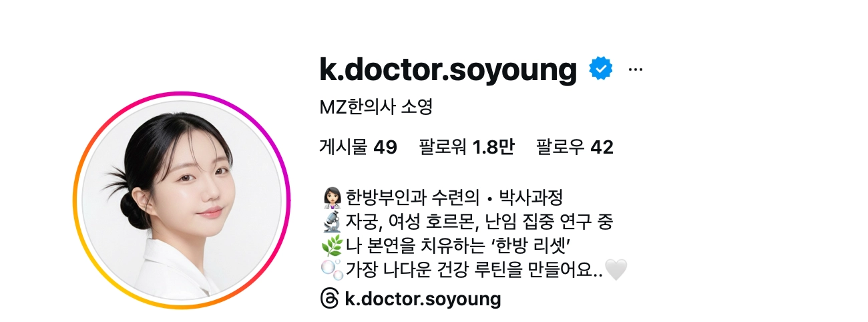
Task: Click the bio line 가장 나다운 건강 루틴
Action: coord(475,270)
